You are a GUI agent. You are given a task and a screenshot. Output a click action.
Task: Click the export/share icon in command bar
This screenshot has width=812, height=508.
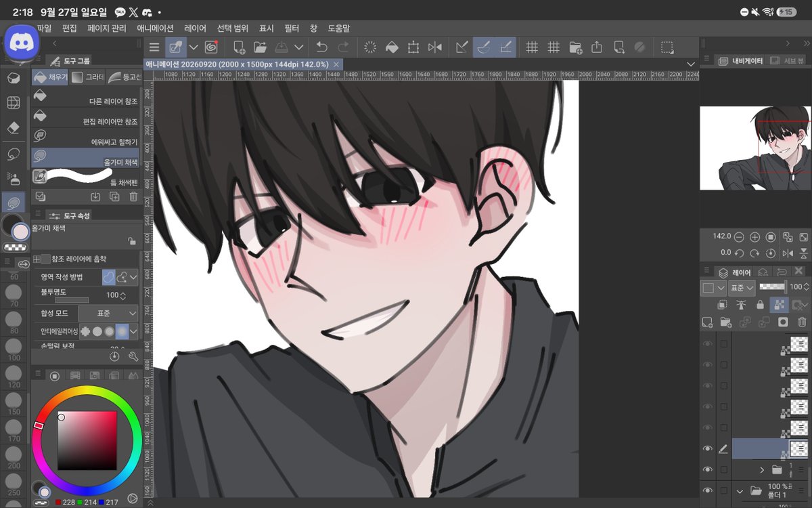[x=597, y=47]
